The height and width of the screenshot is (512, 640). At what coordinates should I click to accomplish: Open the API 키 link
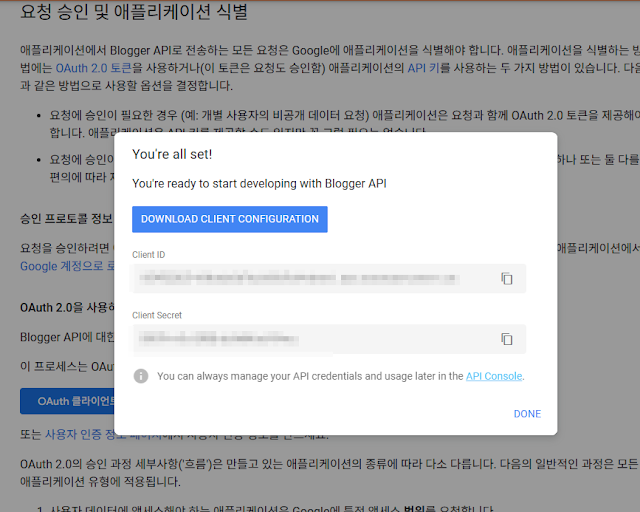tap(423, 68)
